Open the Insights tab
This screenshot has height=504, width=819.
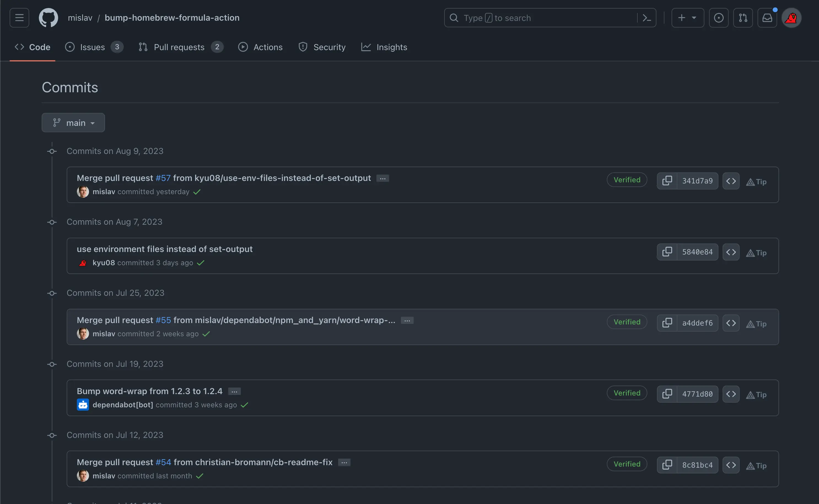(384, 47)
